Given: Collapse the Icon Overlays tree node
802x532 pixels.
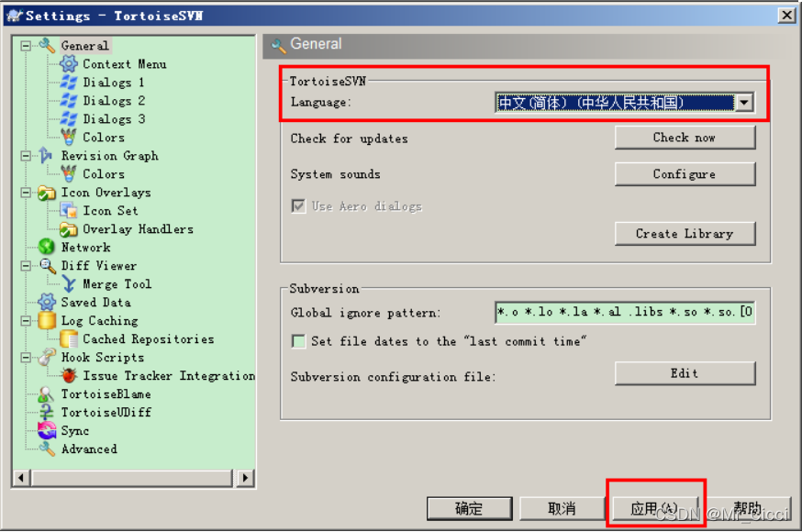Looking at the screenshot, I should (x=26, y=193).
